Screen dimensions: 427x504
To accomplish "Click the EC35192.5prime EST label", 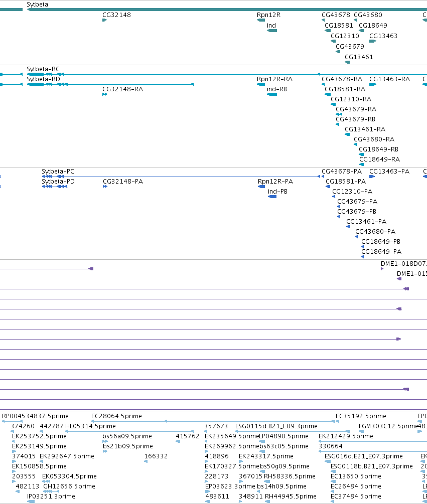I will coord(361,416).
